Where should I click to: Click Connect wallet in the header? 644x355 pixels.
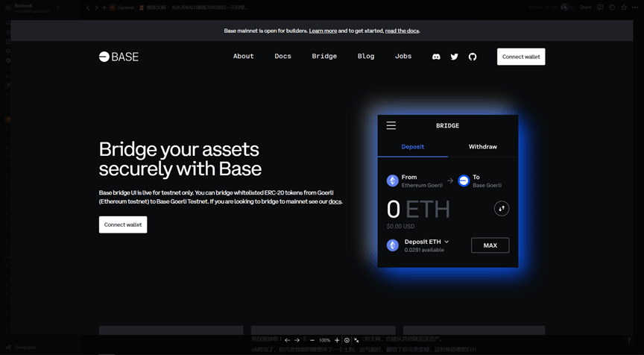pos(521,57)
